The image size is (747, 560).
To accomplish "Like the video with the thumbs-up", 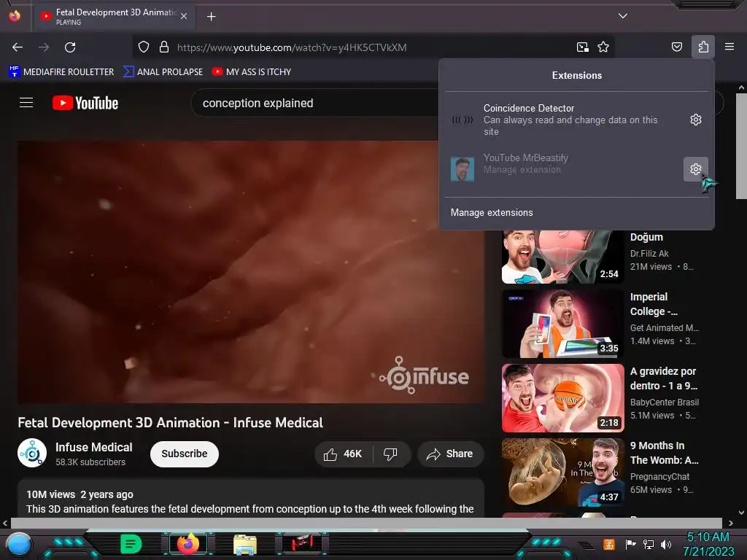I will click(343, 454).
